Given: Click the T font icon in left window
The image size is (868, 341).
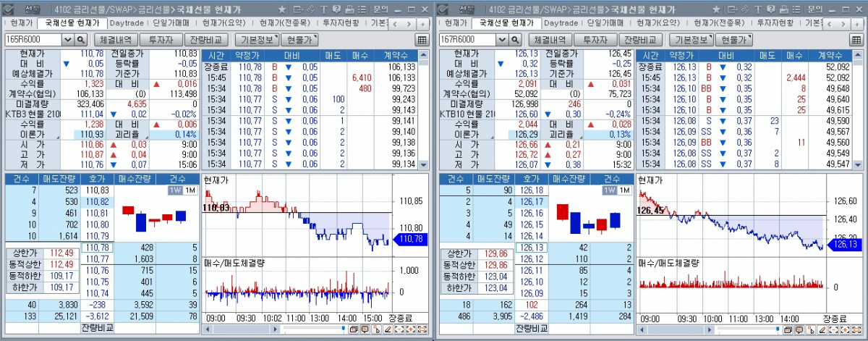Looking at the screenshot, I should 324,9.
